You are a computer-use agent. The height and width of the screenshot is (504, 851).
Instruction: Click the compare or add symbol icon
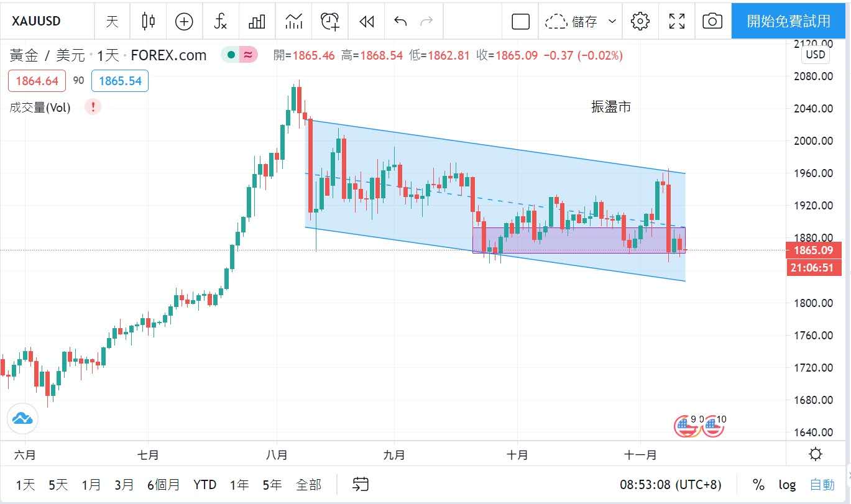(x=184, y=22)
